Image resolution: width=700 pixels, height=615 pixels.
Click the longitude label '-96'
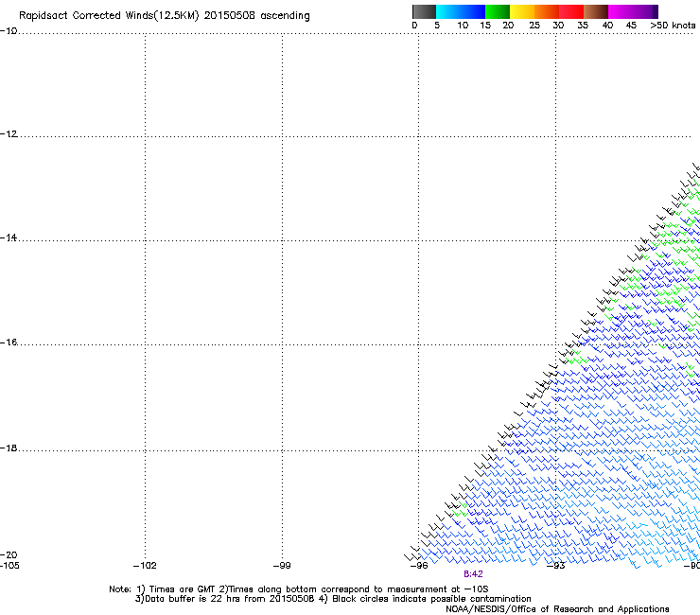419,566
